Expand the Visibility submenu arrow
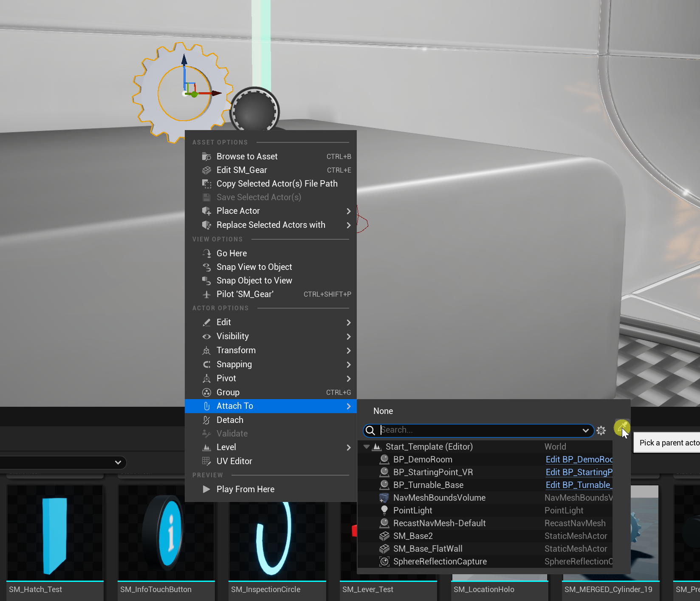Image resolution: width=700 pixels, height=601 pixels. 348,337
